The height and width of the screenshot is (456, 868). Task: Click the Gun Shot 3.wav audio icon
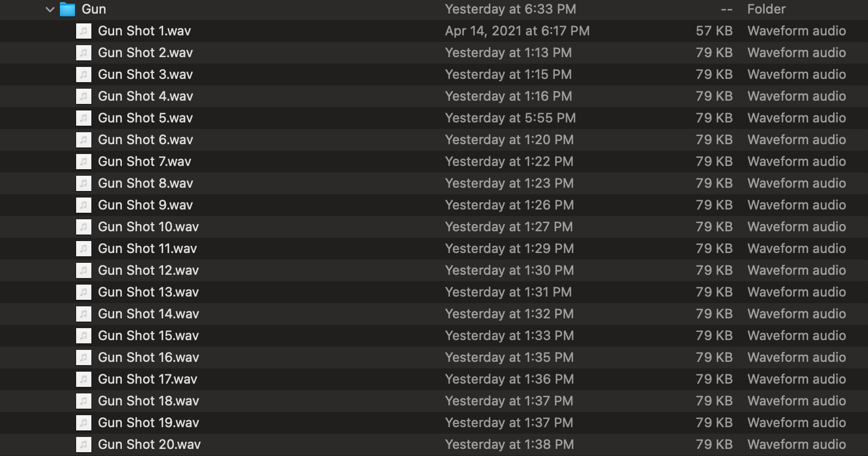(x=83, y=75)
